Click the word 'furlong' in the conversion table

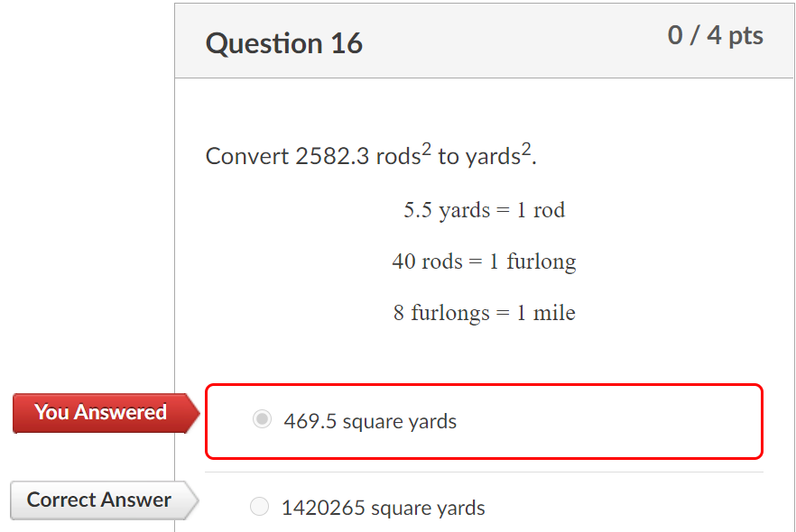541,261
